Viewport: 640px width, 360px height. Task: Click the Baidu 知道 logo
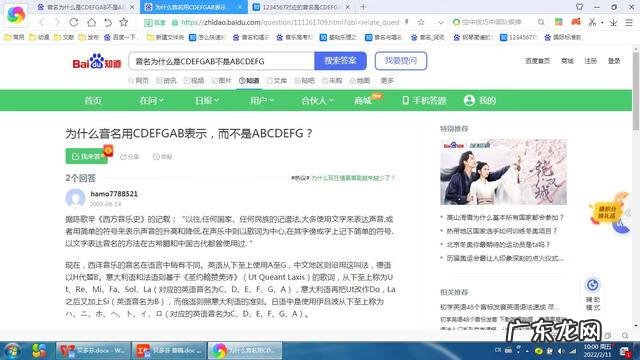(97, 62)
